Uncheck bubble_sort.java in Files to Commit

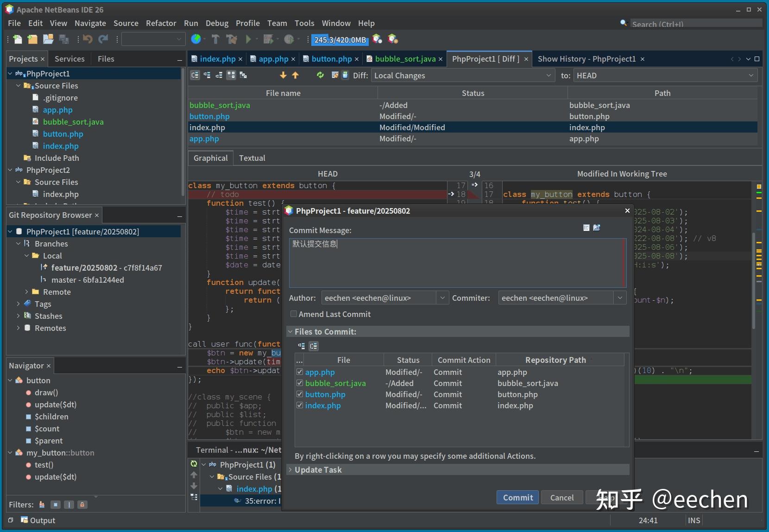tap(300, 383)
